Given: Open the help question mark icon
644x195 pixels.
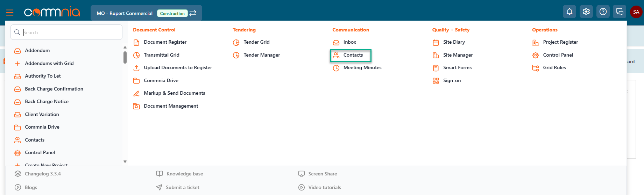Looking at the screenshot, I should (x=603, y=12).
